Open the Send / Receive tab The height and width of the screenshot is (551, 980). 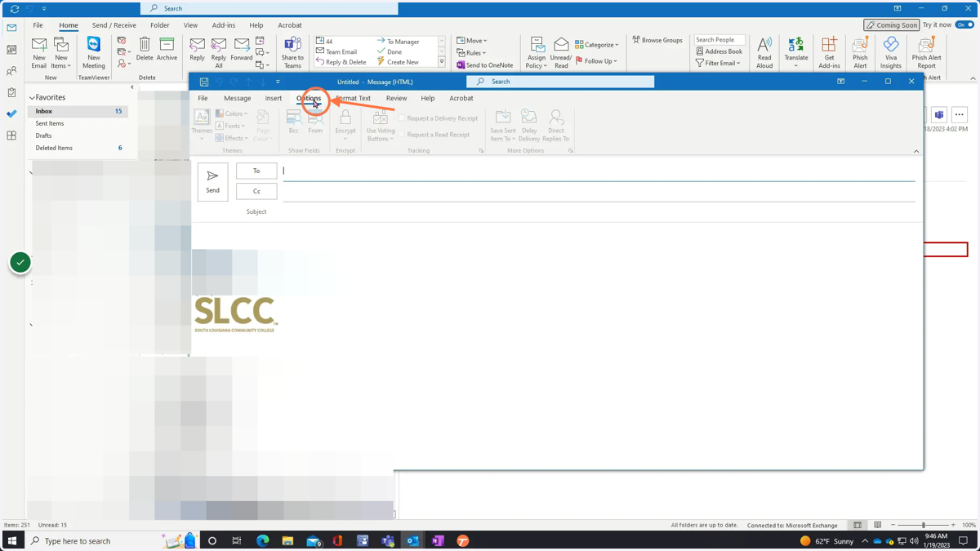point(114,25)
